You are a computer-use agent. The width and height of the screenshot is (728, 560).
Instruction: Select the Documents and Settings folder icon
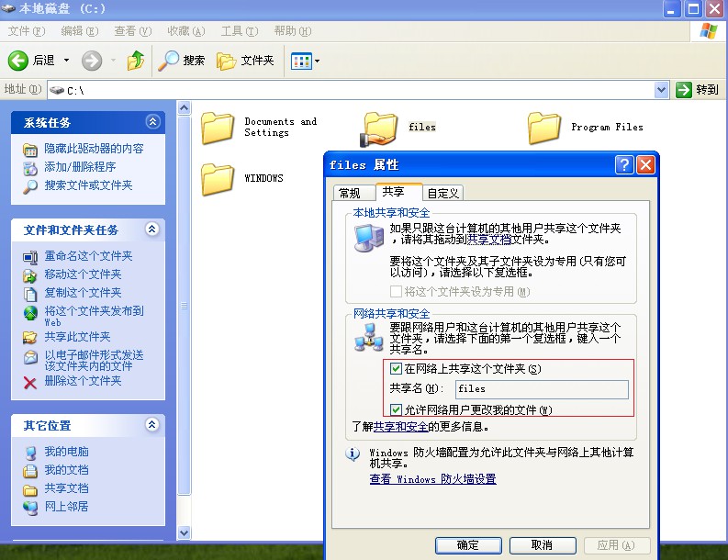tap(218, 128)
